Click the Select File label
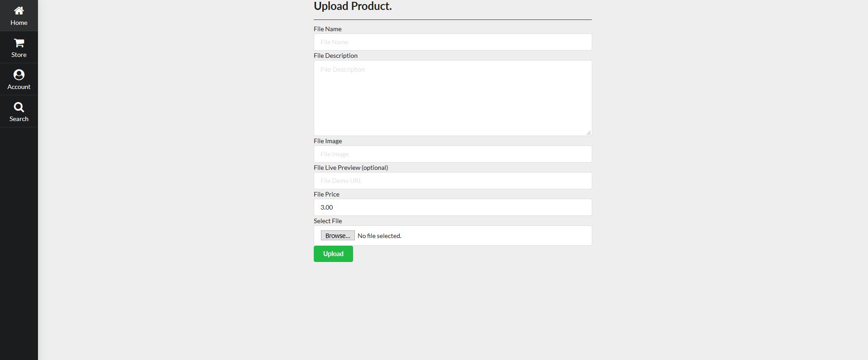This screenshot has height=360, width=868. (x=328, y=221)
